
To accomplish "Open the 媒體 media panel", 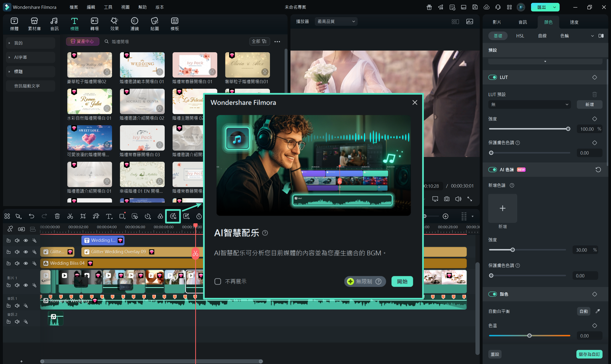I will [x=14, y=24].
